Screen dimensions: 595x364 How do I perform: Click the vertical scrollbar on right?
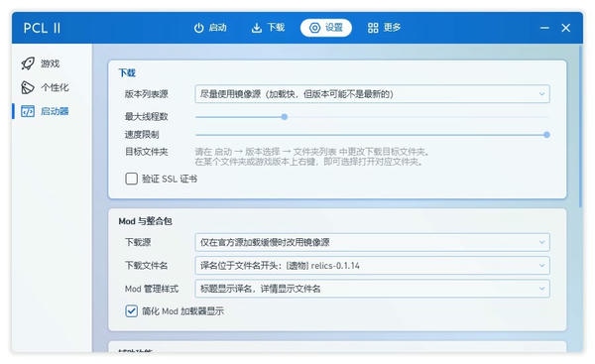(x=580, y=127)
